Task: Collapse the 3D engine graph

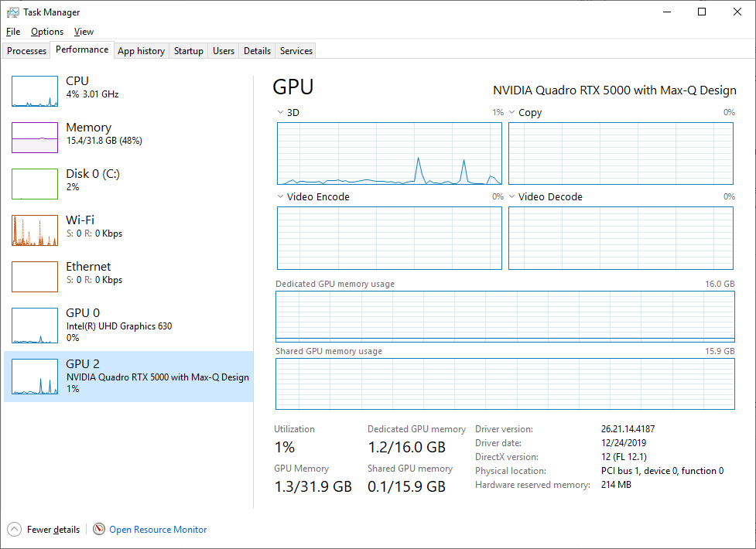Action: pos(280,112)
